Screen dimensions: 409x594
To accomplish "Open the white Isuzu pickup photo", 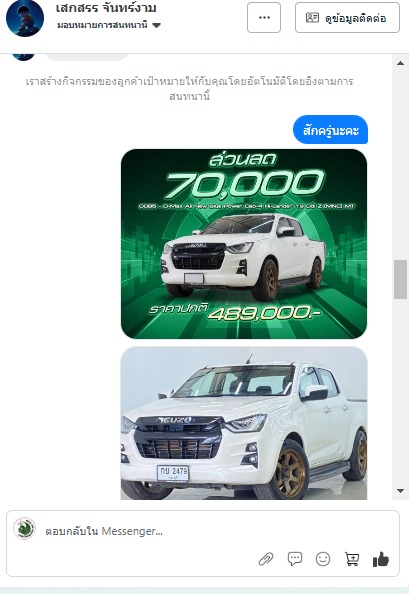I will [244, 423].
